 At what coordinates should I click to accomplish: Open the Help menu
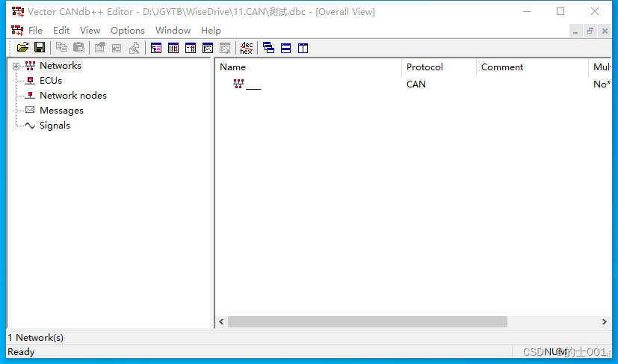pyautogui.click(x=211, y=31)
